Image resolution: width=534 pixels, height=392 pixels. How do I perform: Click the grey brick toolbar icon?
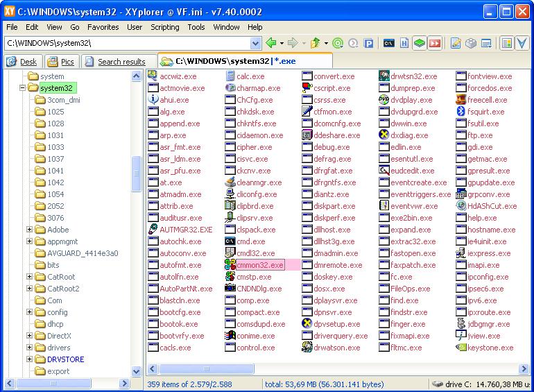pos(471,43)
